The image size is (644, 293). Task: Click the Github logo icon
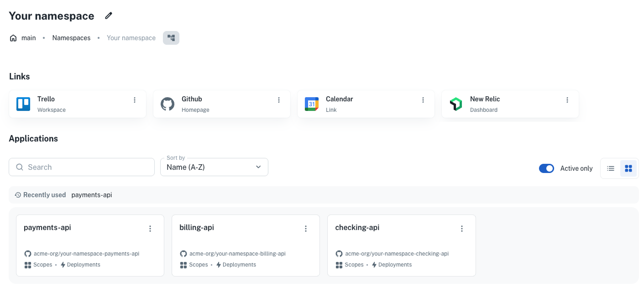(168, 104)
